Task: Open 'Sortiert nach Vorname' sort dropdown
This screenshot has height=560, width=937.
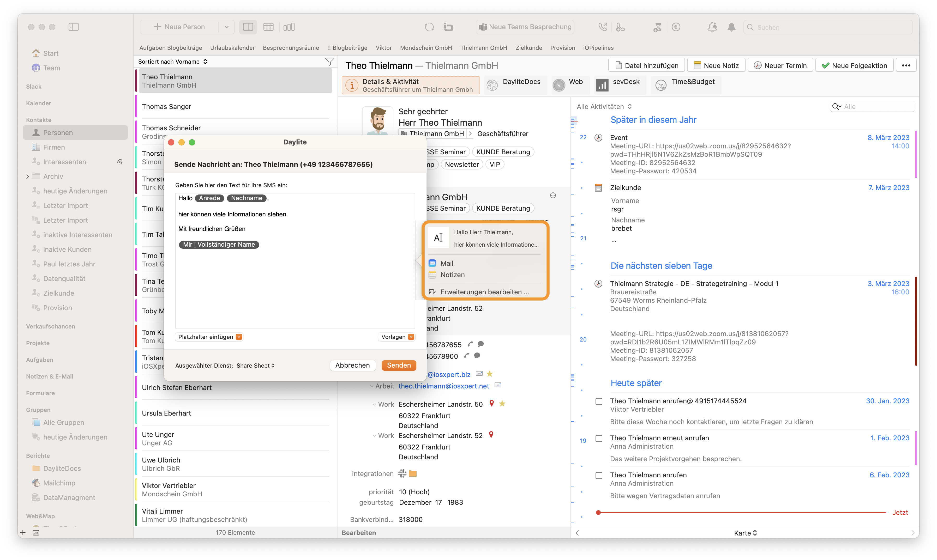Action: [173, 62]
